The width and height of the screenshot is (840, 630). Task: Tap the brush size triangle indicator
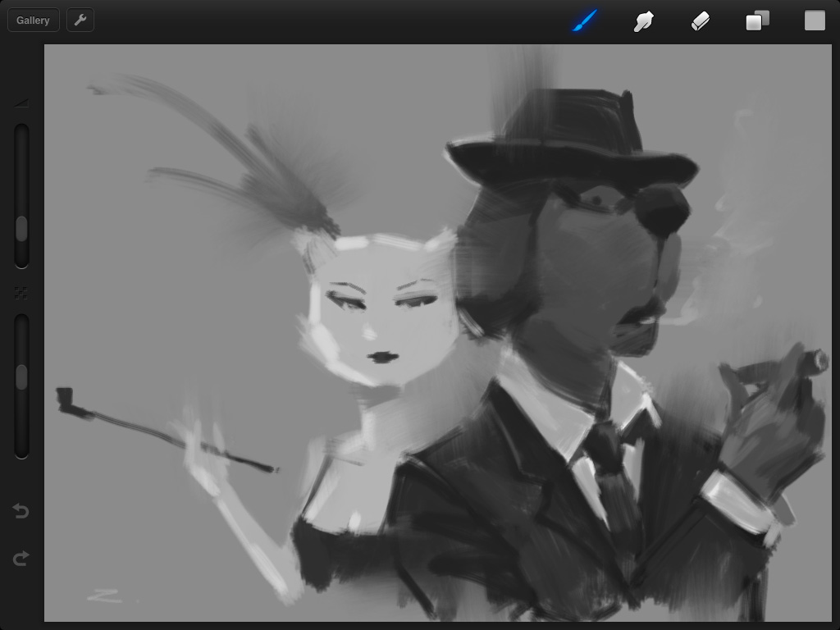pos(21,103)
